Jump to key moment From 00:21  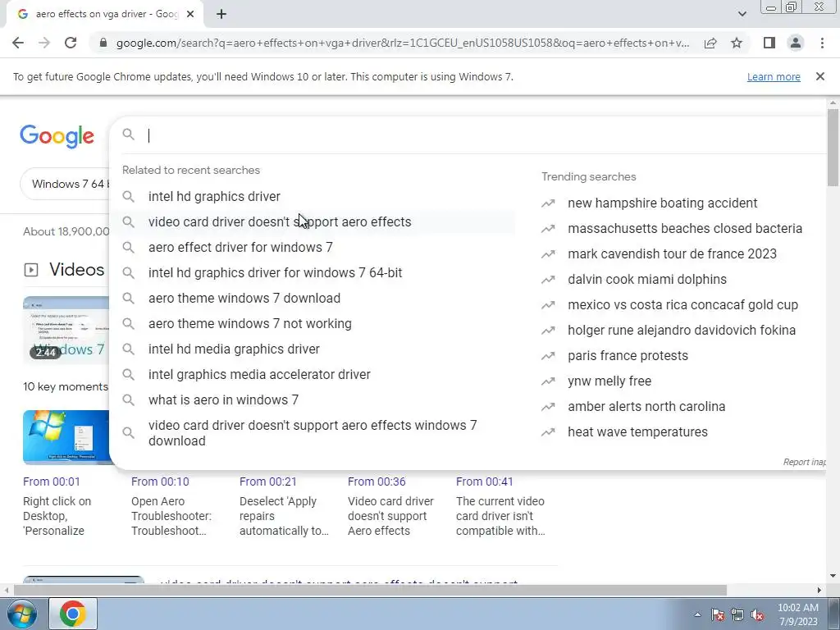tap(267, 482)
